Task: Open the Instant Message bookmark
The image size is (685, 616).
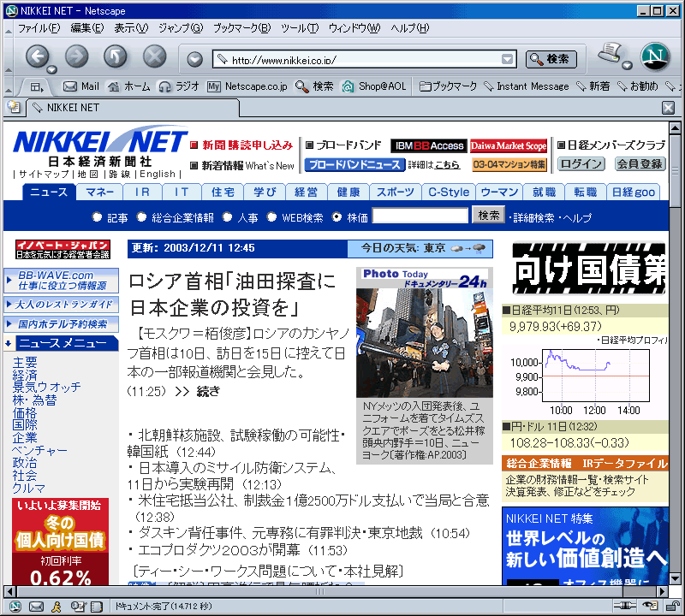Action: tap(527, 86)
